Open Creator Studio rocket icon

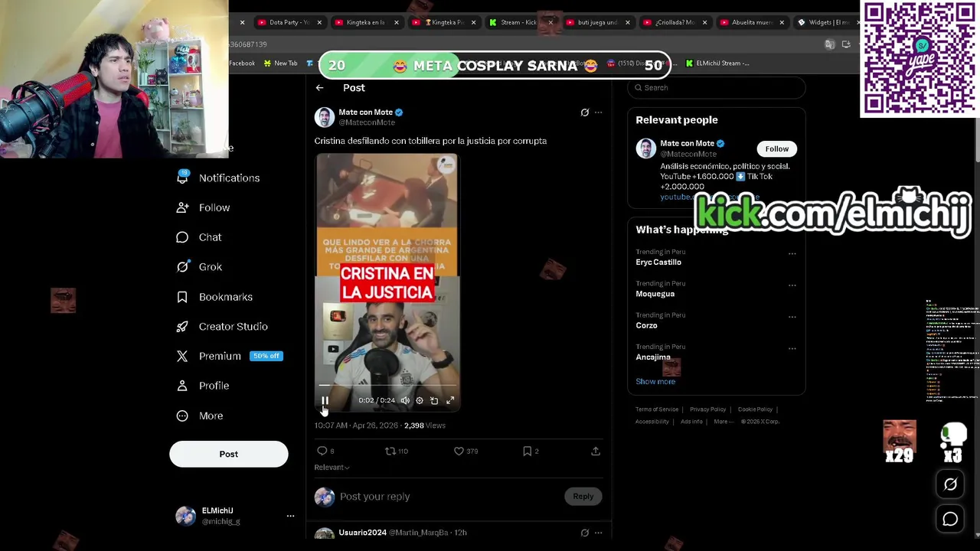pos(182,327)
